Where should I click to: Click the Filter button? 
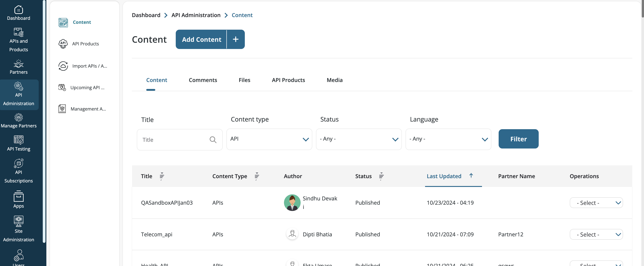tap(518, 139)
